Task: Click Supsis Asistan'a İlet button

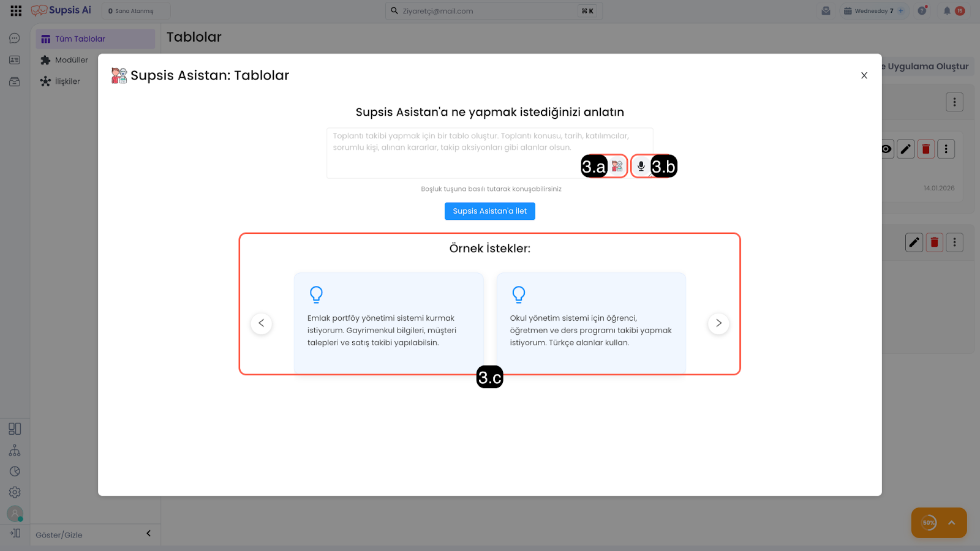Action: (x=489, y=211)
